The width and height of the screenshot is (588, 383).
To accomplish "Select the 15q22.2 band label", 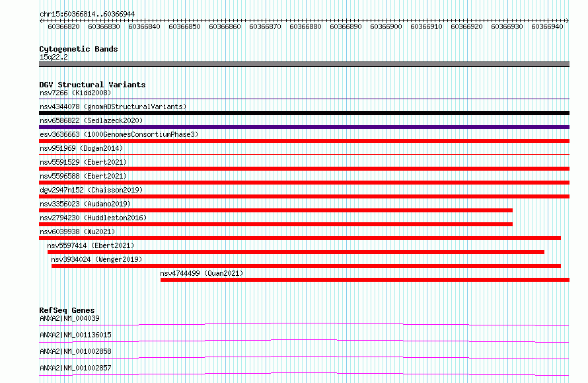I will pyautogui.click(x=54, y=57).
